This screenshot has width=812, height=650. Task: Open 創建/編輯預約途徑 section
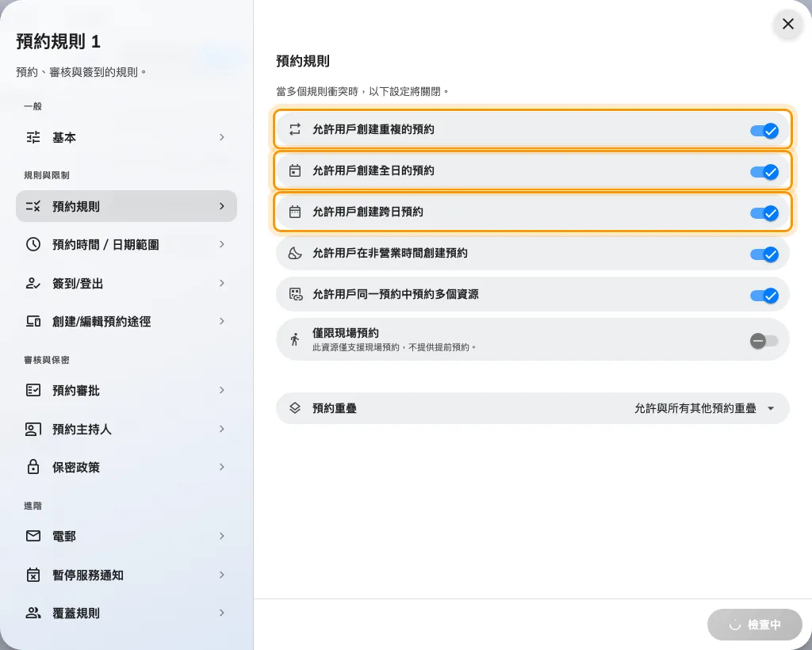(126, 321)
